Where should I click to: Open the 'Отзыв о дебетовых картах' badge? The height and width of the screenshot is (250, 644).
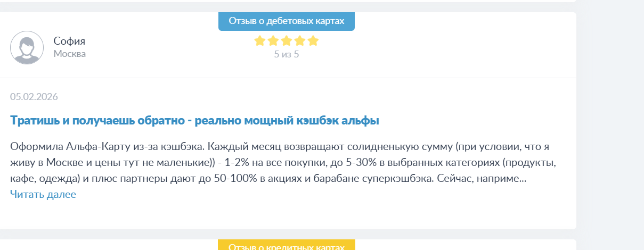(x=287, y=21)
